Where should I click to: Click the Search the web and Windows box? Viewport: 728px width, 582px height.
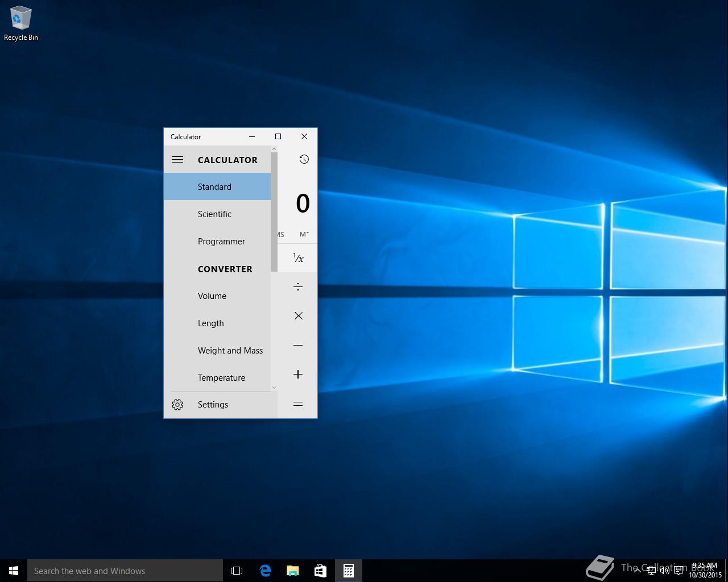point(125,571)
